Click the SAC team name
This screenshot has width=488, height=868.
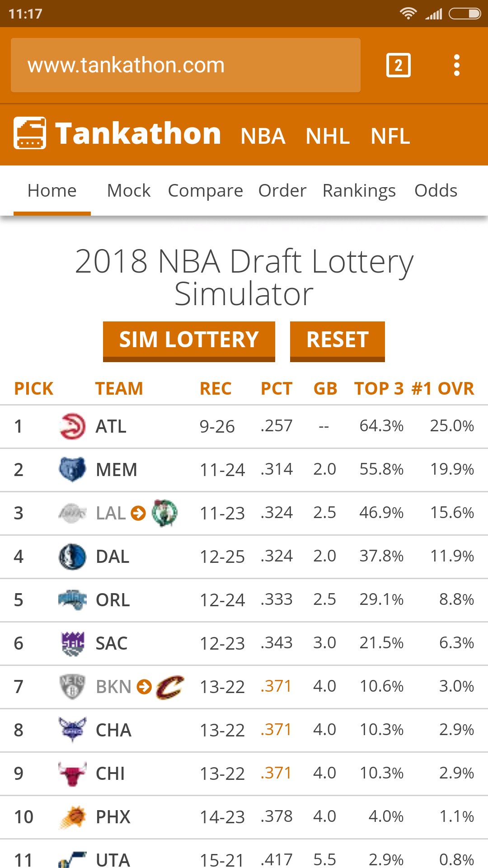coord(112,643)
